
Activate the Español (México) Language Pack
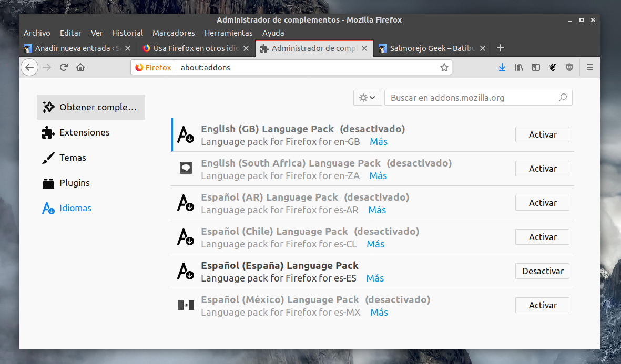[542, 305]
